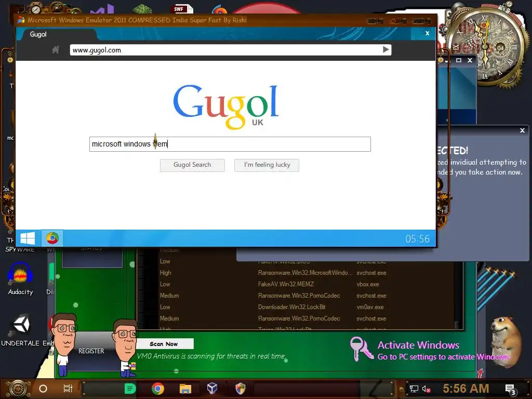This screenshot has height=399, width=532.
Task: Open the notification center icon
Action: (x=511, y=390)
